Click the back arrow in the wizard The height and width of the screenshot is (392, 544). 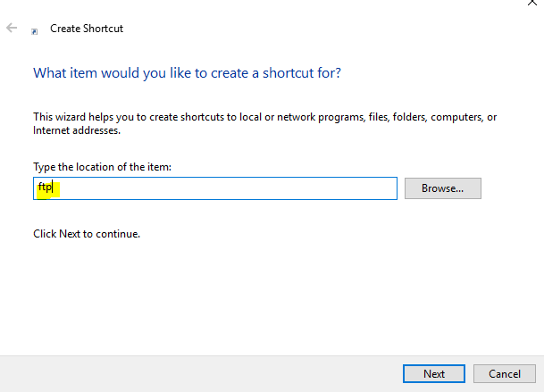pos(13,29)
